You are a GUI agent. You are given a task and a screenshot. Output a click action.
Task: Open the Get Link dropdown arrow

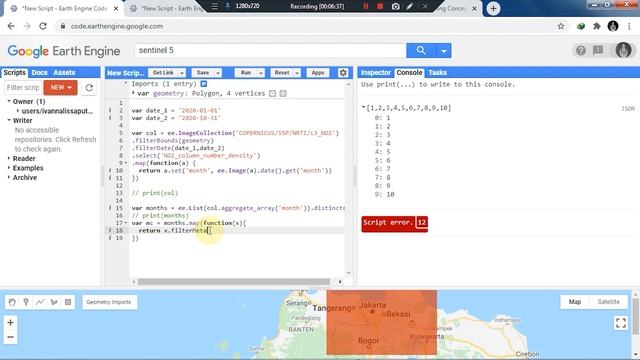pos(182,73)
